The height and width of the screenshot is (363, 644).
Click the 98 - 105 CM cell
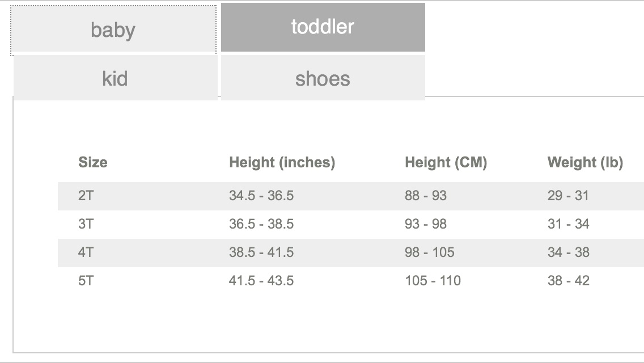click(430, 252)
